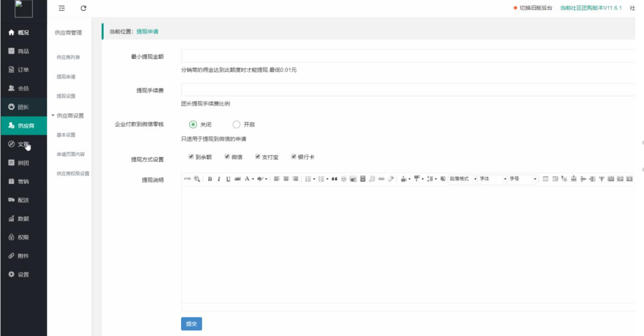Image resolution: width=644 pixels, height=336 pixels.
Task: Open the font color dropdown arrow
Action: [253, 179]
